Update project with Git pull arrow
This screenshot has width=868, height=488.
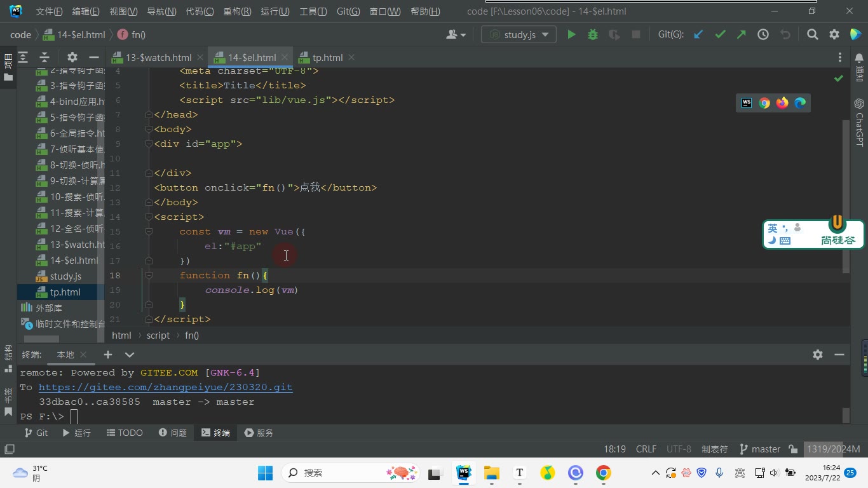tap(698, 35)
